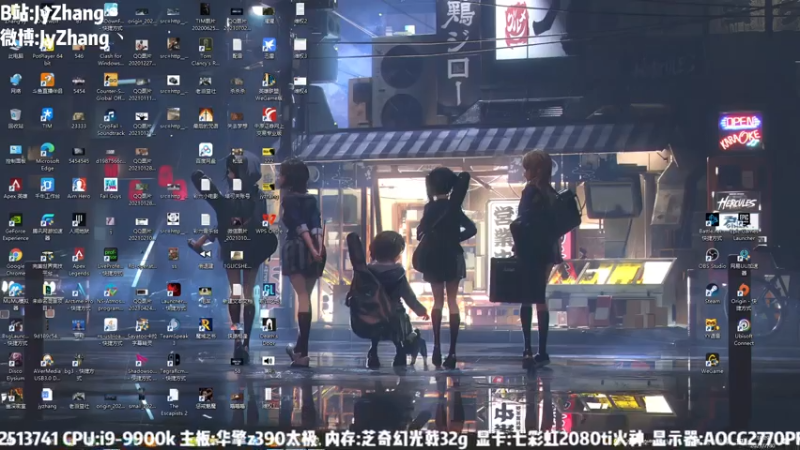This screenshot has width=800, height=450.
Task: Open the GeForce Experience shortcut
Action: [x=15, y=227]
